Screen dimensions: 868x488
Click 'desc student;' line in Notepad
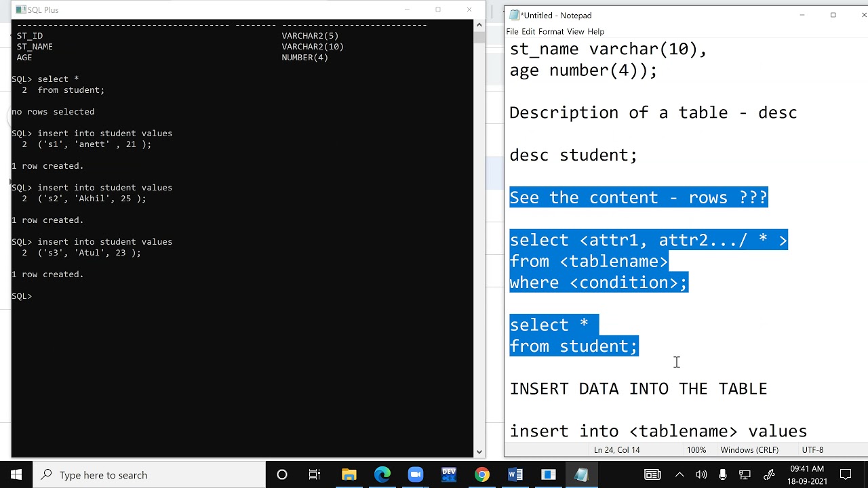573,155
